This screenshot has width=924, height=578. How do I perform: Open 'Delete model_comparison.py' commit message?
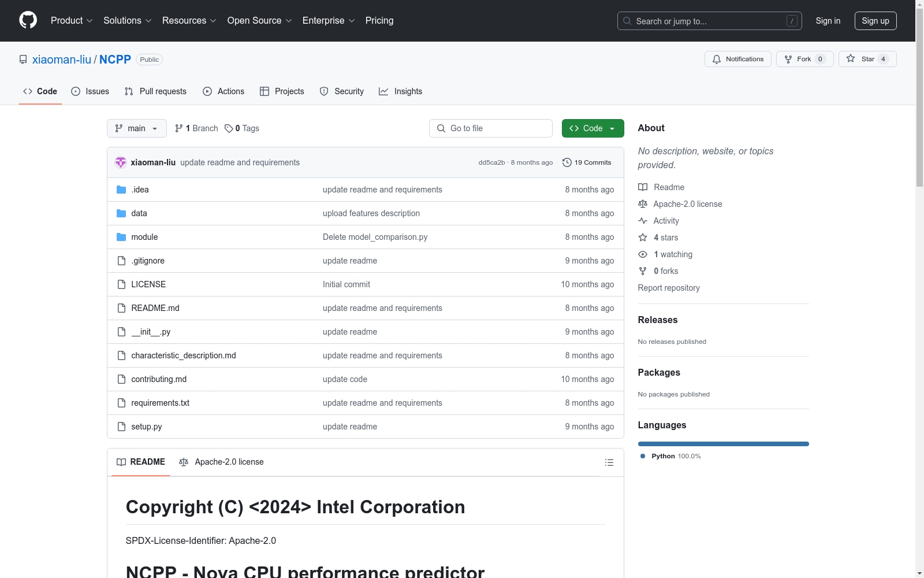tap(375, 237)
